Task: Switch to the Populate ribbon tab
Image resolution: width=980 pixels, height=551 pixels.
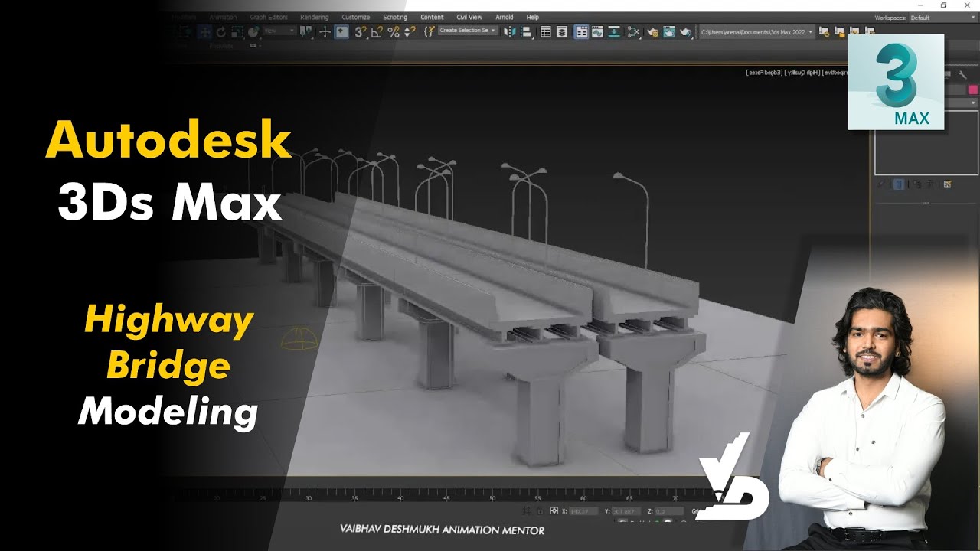Action: point(221,46)
